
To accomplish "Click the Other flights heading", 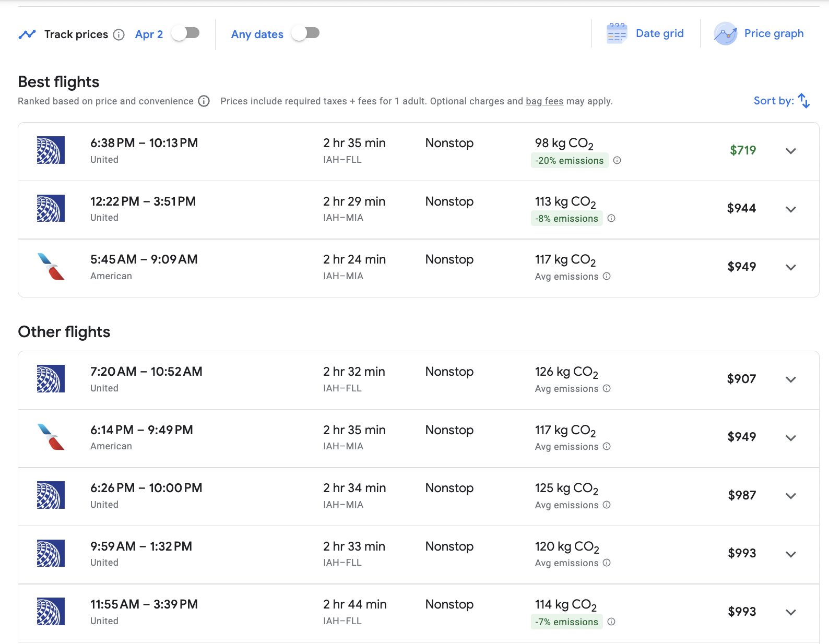I will 64,332.
